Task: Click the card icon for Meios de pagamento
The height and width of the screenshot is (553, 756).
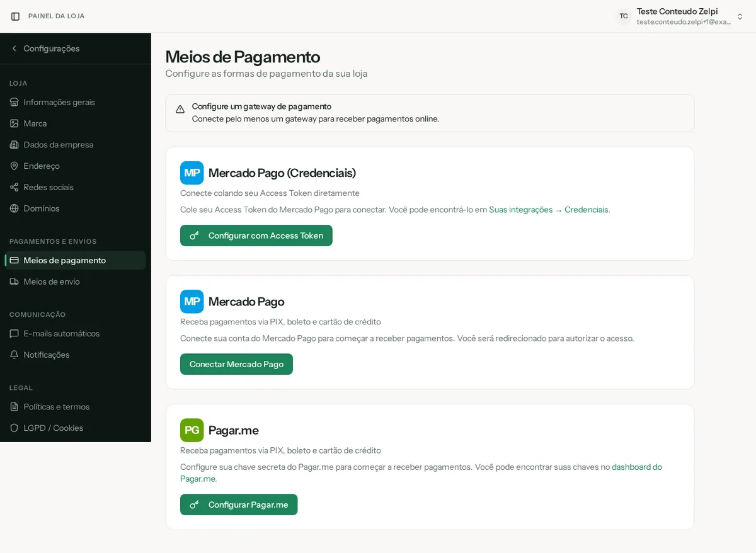Action: (14, 260)
